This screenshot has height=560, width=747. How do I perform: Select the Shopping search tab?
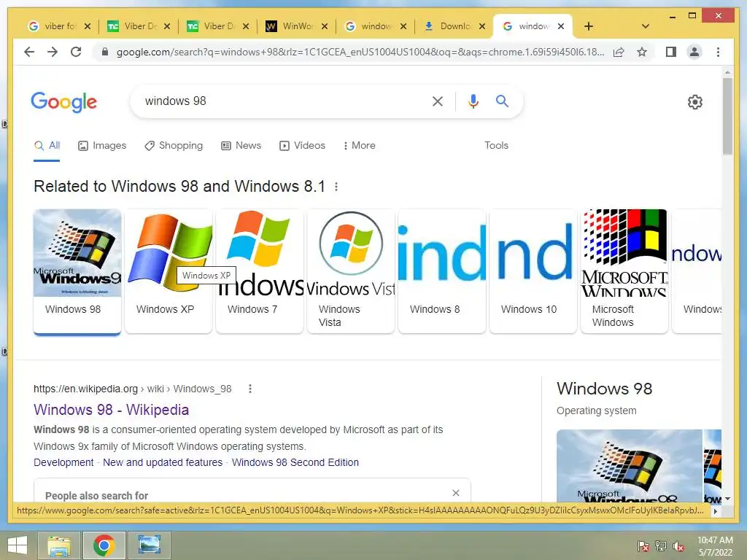pyautogui.click(x=174, y=145)
